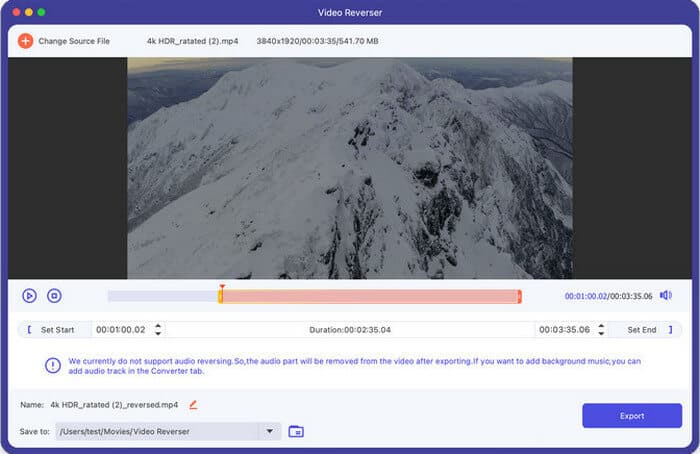Click the source info 3840x1920/00:03:35/541.70 MB

pyautogui.click(x=317, y=41)
